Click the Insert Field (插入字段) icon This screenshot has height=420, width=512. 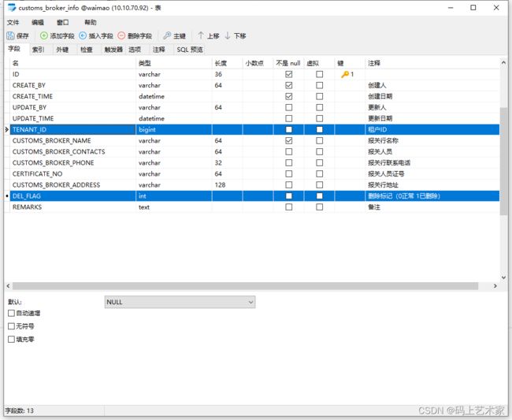[83, 35]
